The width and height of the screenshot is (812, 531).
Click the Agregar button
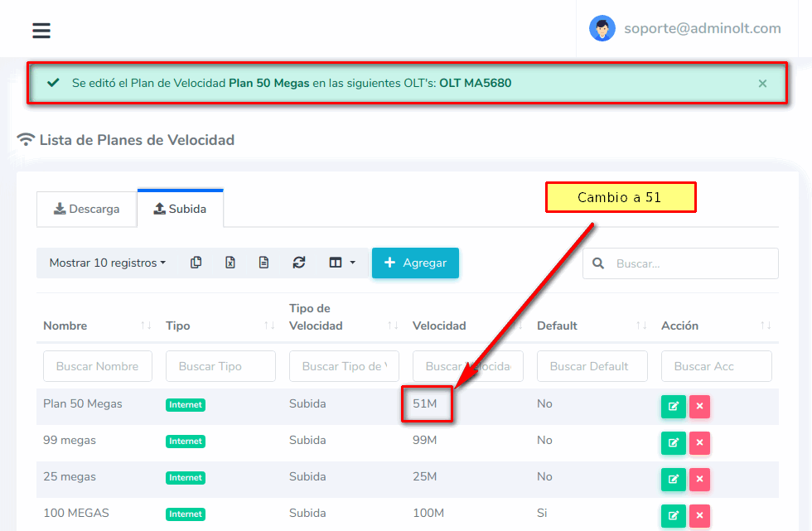pos(415,263)
